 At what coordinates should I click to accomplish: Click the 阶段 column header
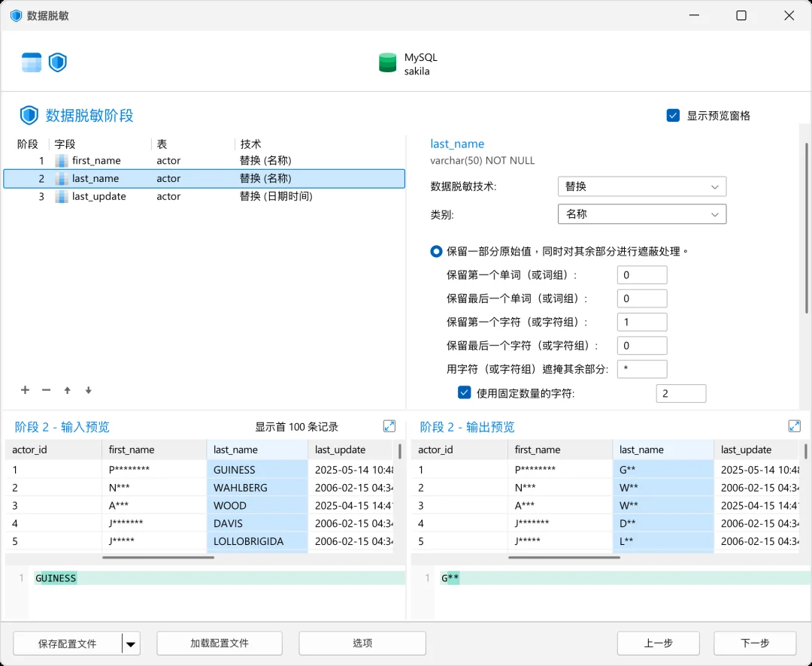coord(28,144)
